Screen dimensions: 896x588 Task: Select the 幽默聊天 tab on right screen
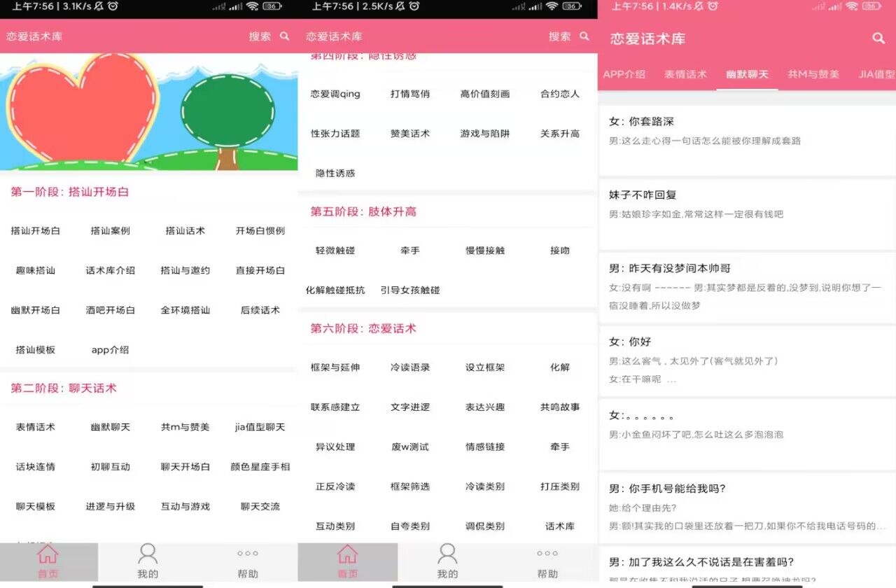tap(747, 74)
